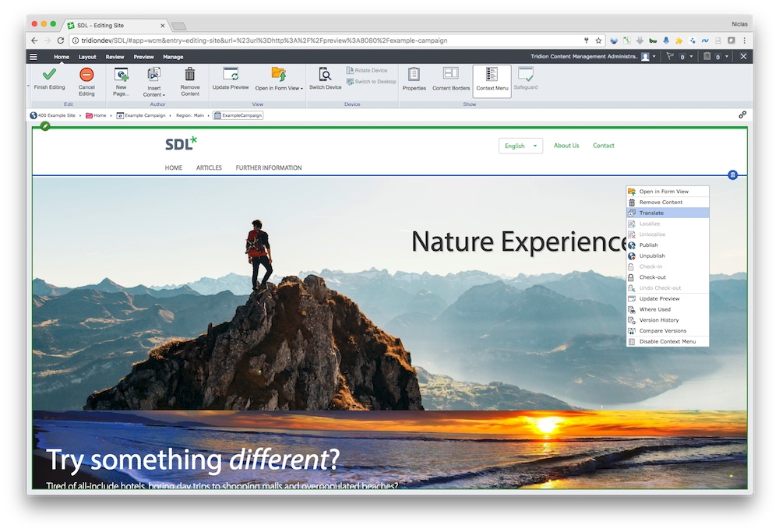Select the Remove Content trash icon in ribbon
Viewport: 779px width, 532px height.
point(190,75)
